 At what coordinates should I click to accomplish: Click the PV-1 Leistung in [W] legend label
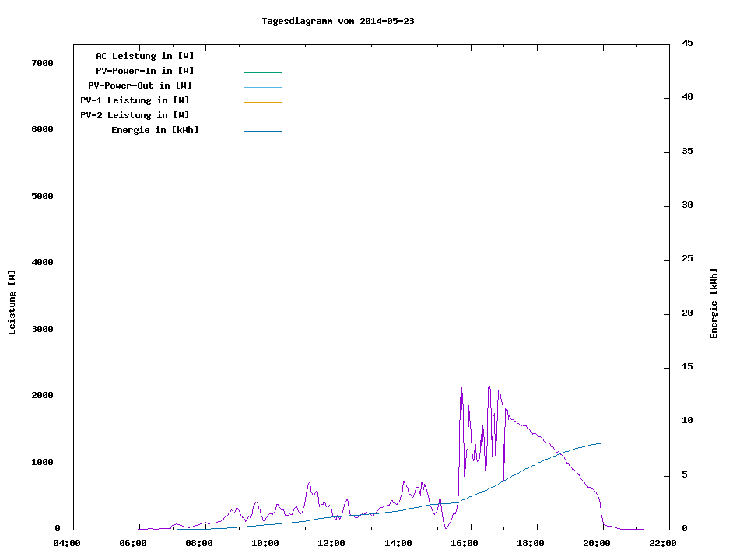[x=135, y=100]
